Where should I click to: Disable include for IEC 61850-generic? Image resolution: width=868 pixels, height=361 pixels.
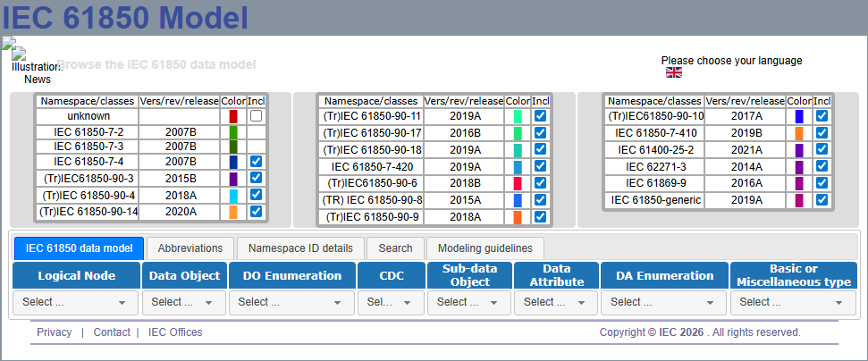822,200
